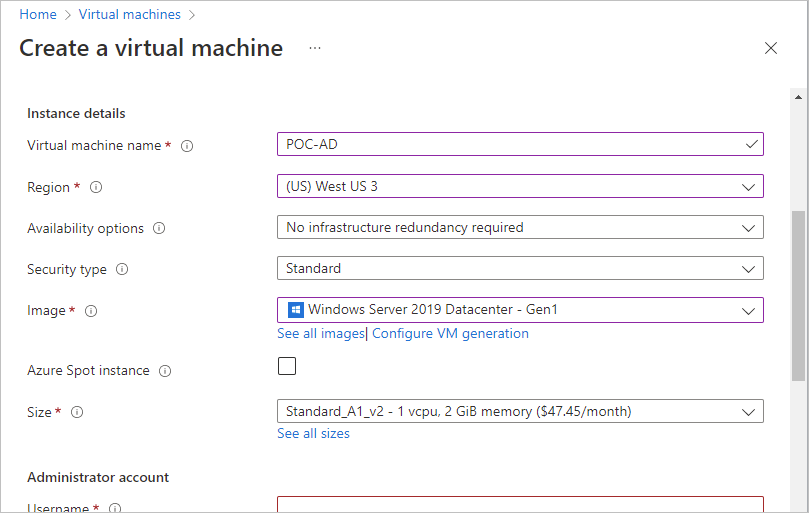Open the Size dropdown
809x513 pixels.
[520, 411]
